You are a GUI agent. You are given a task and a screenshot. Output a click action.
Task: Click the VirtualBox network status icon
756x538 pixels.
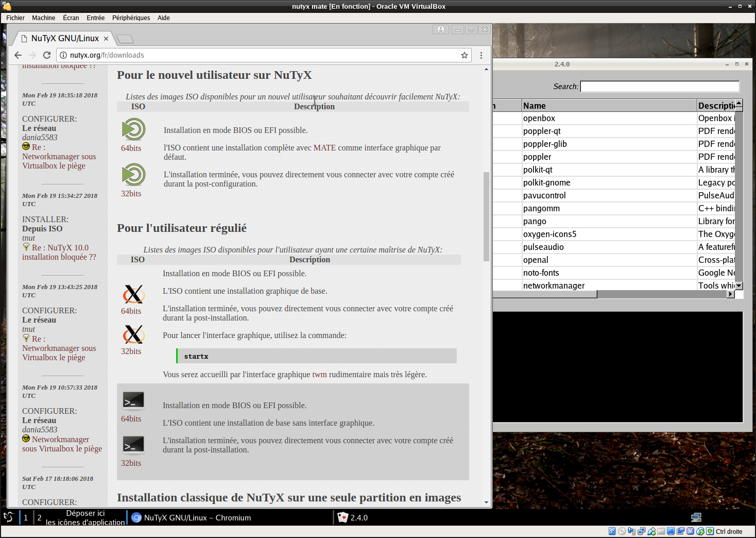pyautogui.click(x=641, y=531)
